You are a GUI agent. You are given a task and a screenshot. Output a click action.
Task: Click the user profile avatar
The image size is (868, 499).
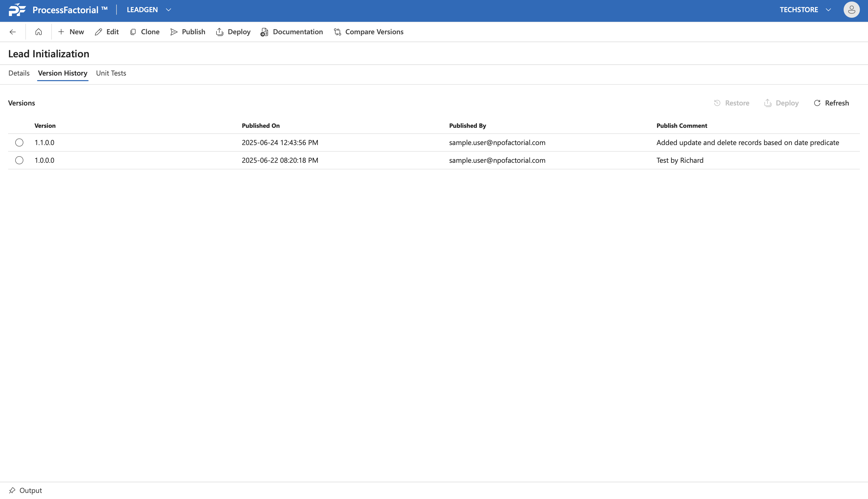[x=851, y=10]
